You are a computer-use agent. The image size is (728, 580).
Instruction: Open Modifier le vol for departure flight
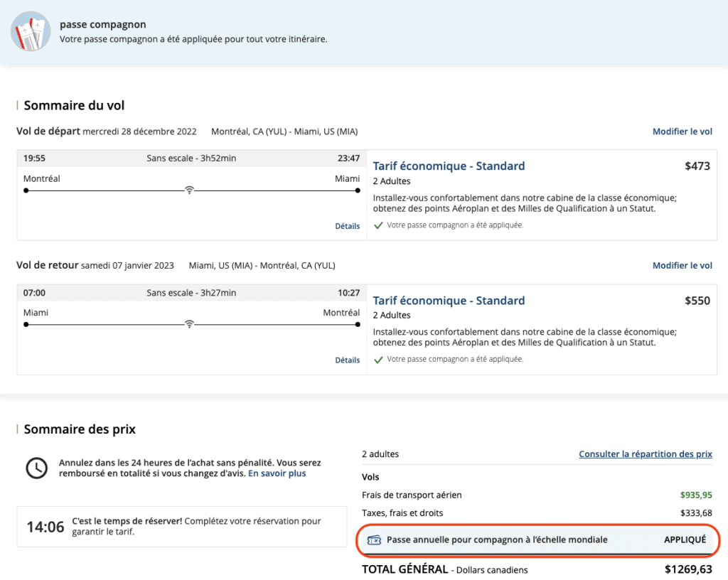tap(682, 131)
